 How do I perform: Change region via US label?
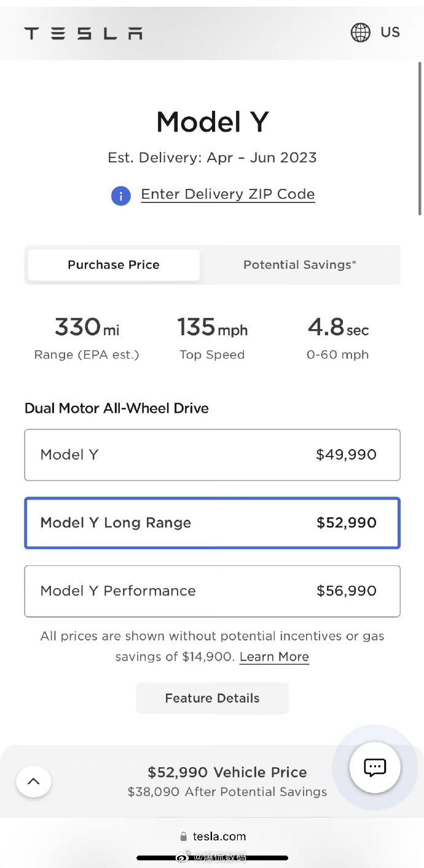pyautogui.click(x=390, y=32)
